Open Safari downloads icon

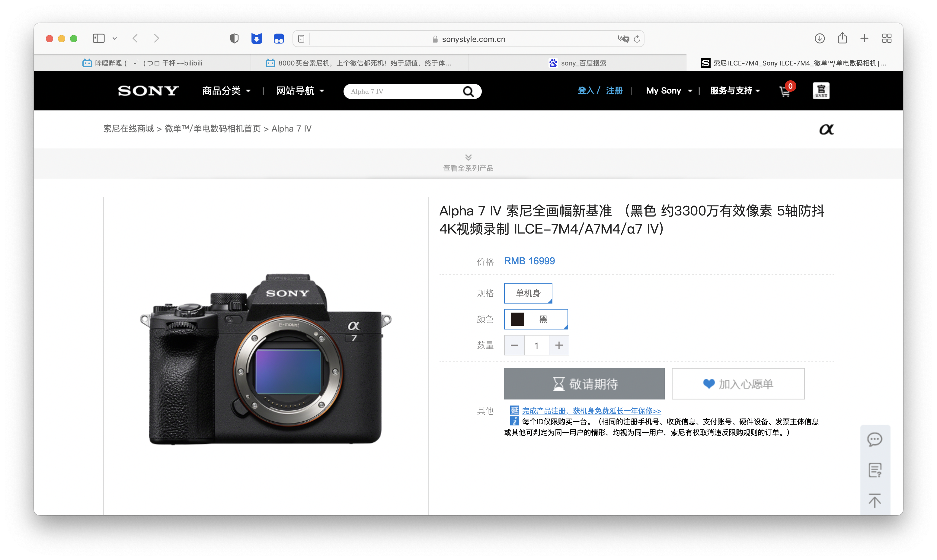pyautogui.click(x=819, y=39)
